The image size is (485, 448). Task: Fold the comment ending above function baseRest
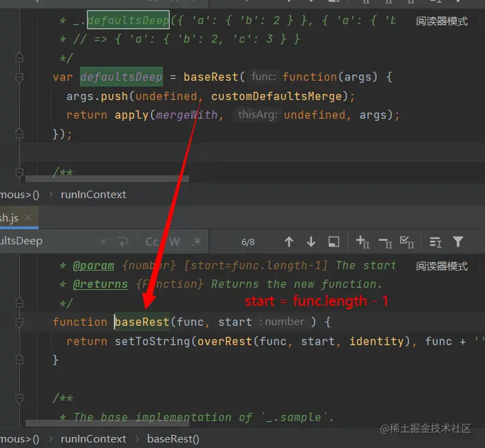(19, 302)
